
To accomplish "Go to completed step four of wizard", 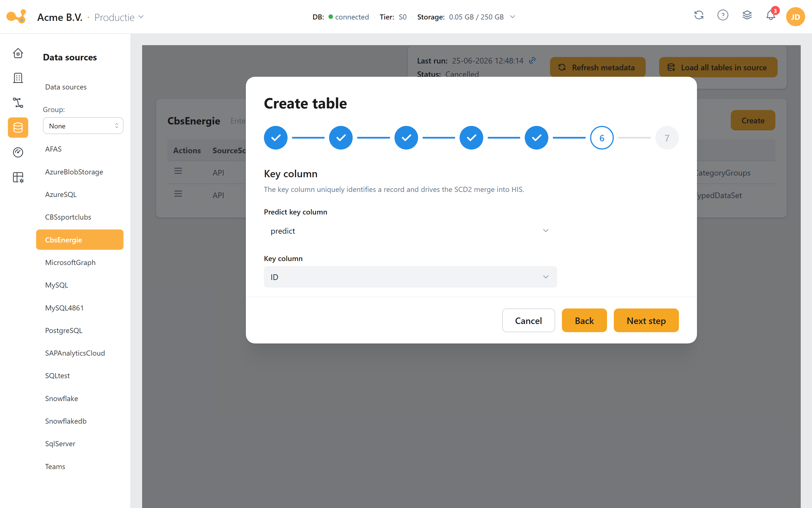I will (471, 138).
